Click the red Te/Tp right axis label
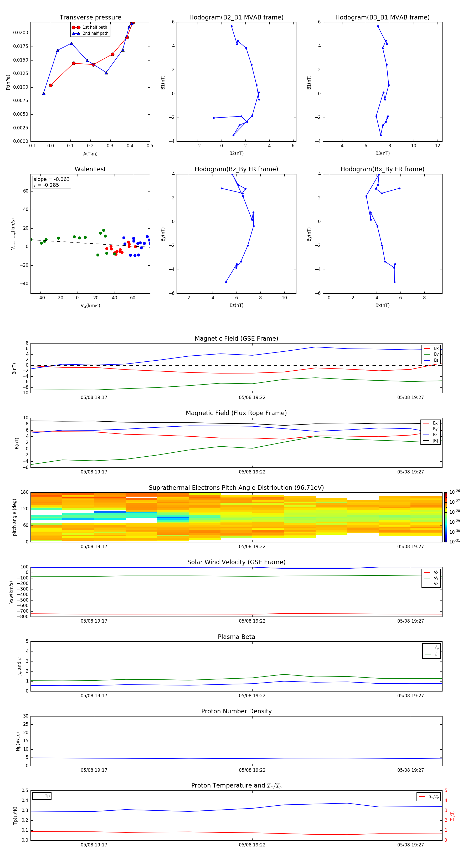The image size is (473, 868). (x=453, y=815)
